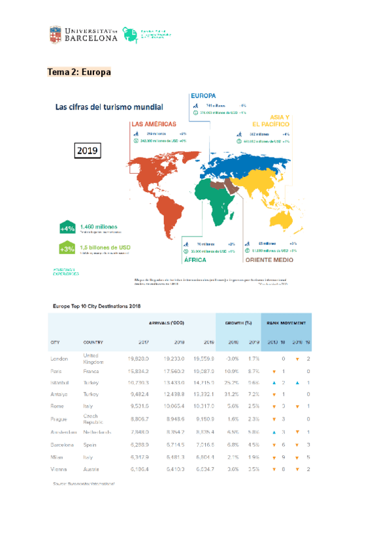The height and width of the screenshot is (554, 392).
Task: Click the coin icon under EUROPA heading
Action: click(x=195, y=113)
